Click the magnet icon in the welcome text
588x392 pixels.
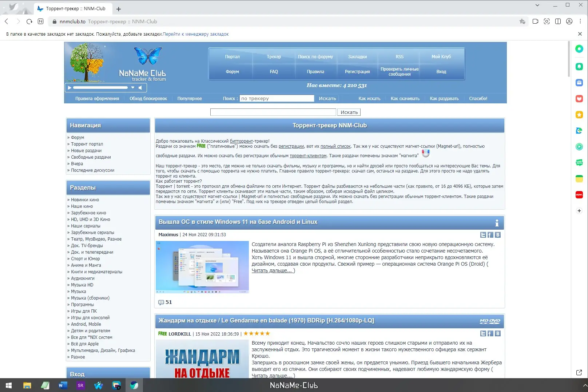pos(426,153)
